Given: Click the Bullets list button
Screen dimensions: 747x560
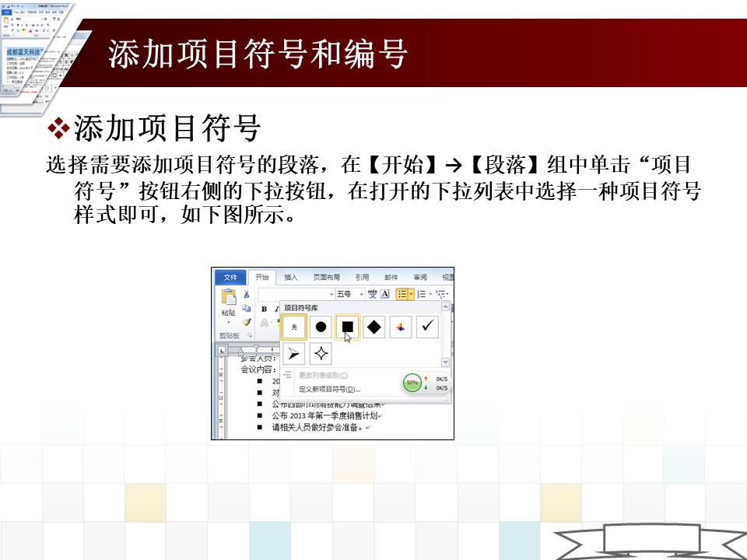Looking at the screenshot, I should pyautogui.click(x=402, y=294).
